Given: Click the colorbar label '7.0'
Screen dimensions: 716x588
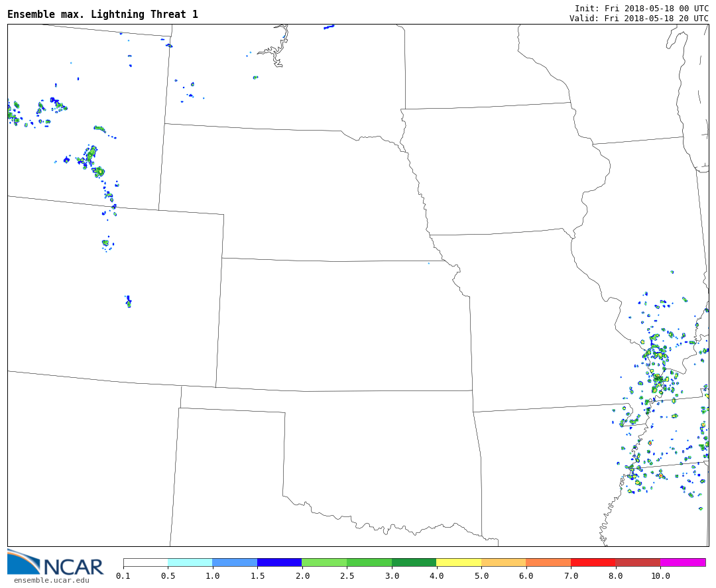Looking at the screenshot, I should (571, 576).
